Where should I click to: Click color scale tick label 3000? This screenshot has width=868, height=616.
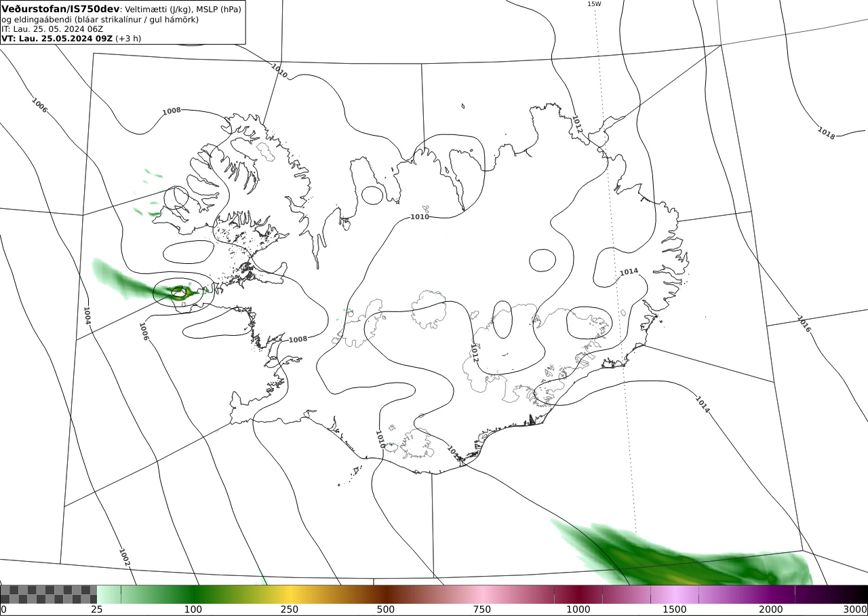pyautogui.click(x=856, y=609)
